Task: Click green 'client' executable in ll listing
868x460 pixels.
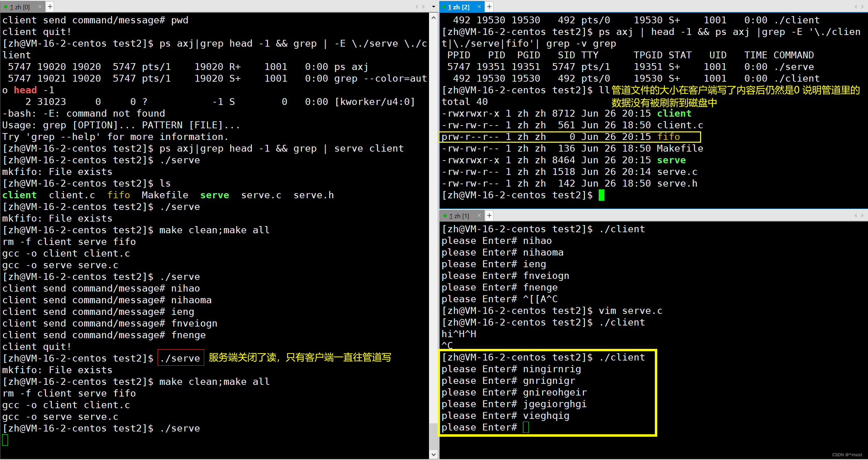Action: [674, 114]
